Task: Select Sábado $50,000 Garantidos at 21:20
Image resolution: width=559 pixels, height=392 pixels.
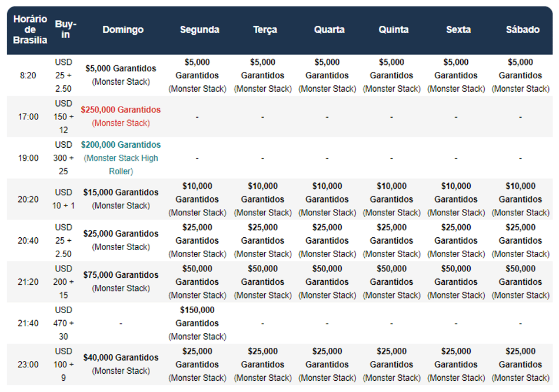Action: (521, 282)
